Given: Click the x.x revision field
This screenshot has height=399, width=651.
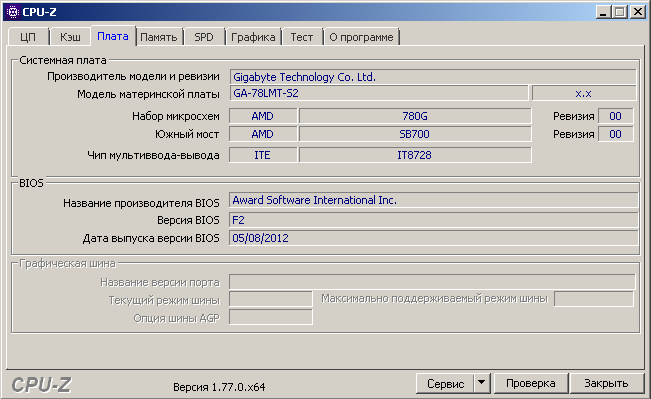Looking at the screenshot, I should [x=583, y=93].
